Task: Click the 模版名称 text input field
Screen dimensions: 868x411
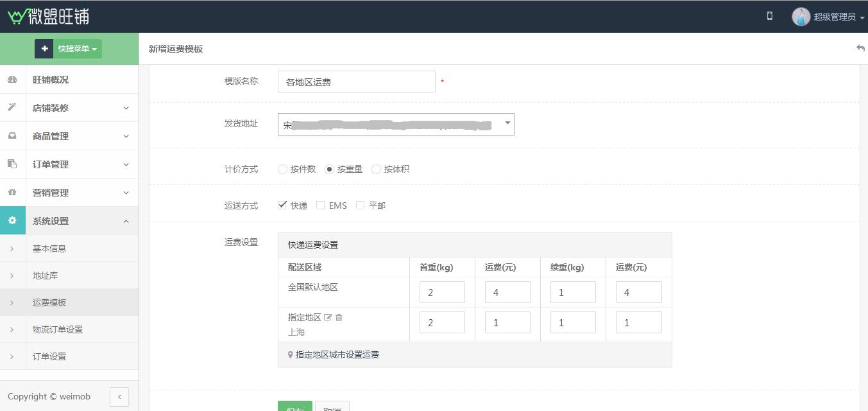Action: 356,82
